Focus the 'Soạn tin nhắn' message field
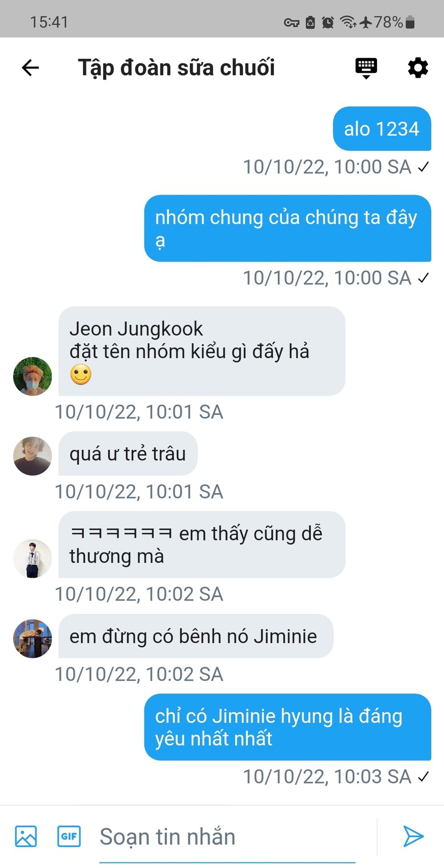This screenshot has height=868, width=444. coord(227,837)
